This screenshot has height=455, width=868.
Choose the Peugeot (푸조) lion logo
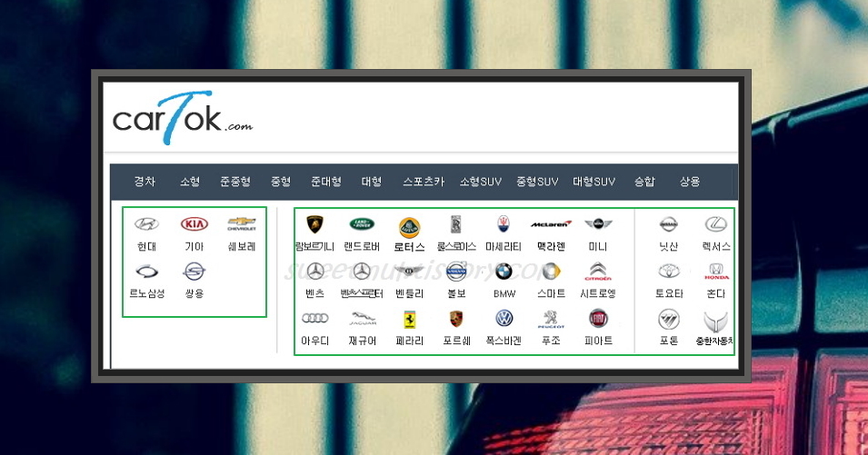tap(551, 319)
